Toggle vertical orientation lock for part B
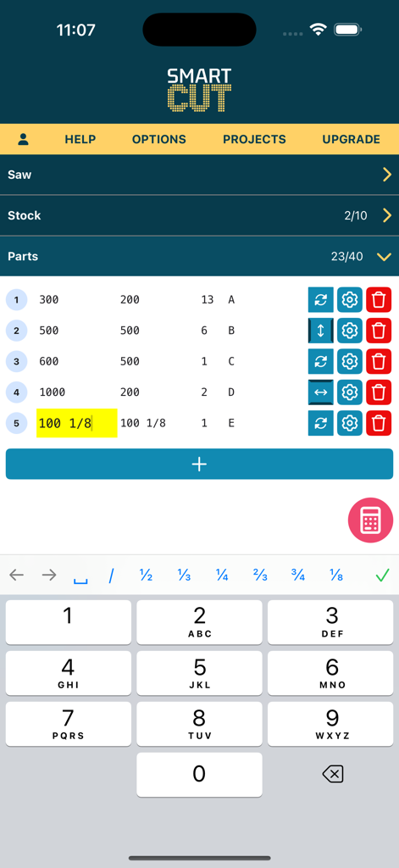Viewport: 399px width, 868px height. tap(321, 331)
